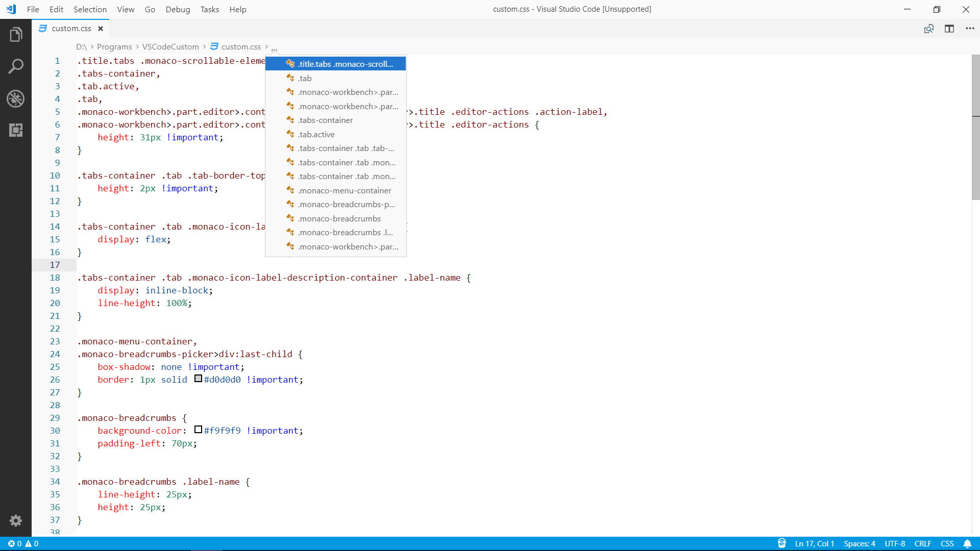The width and height of the screenshot is (980, 551).
Task: Open the Help menu
Action: pos(238,9)
